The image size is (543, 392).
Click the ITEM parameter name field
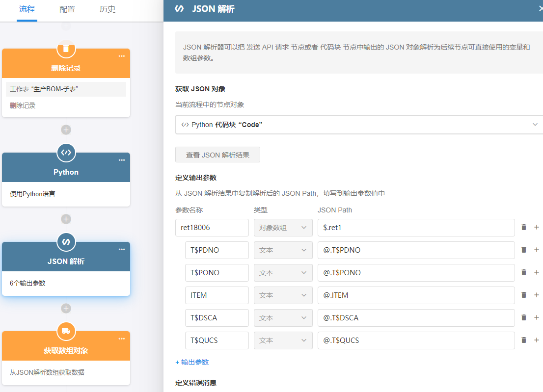[x=217, y=295]
